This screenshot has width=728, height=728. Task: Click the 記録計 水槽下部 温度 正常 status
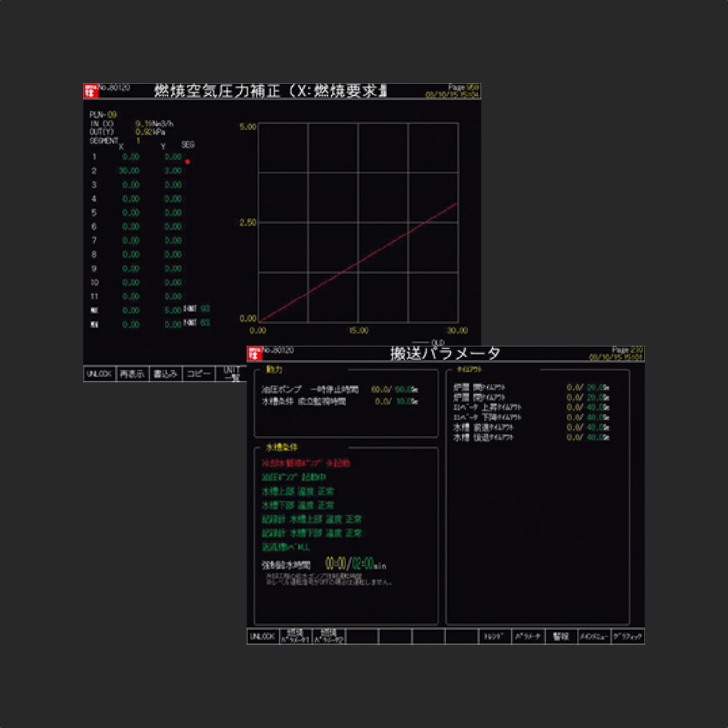coord(311,533)
